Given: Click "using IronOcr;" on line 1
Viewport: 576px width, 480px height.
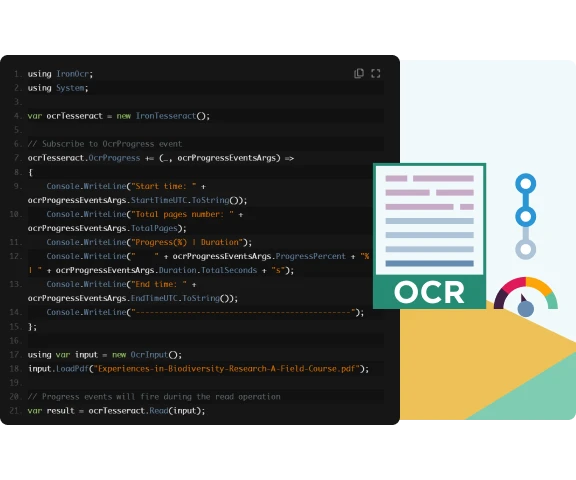Looking at the screenshot, I should pos(60,74).
